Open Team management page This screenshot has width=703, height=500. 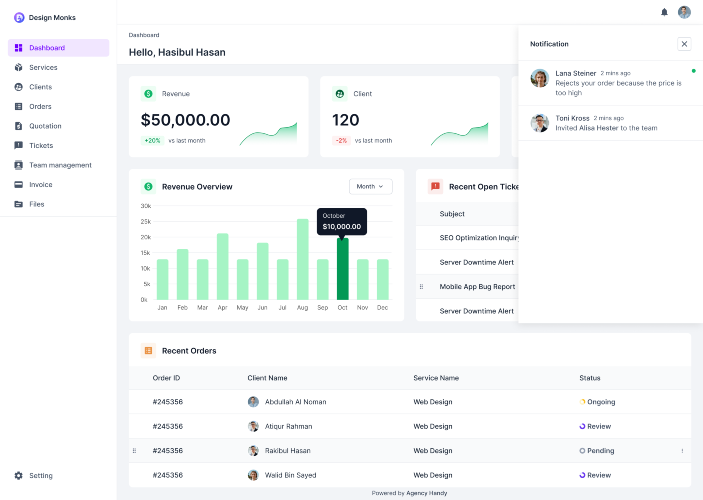point(58,165)
